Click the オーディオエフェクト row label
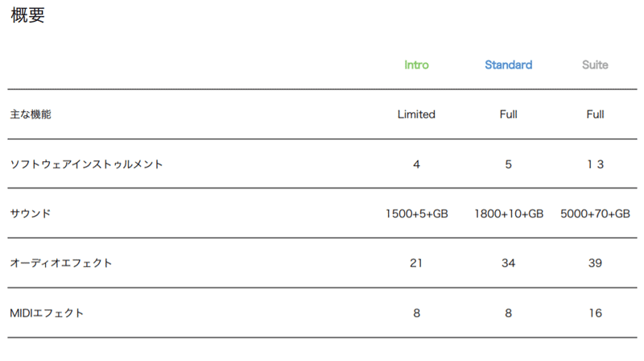Image resolution: width=644 pixels, height=361 pixels. coord(61,263)
